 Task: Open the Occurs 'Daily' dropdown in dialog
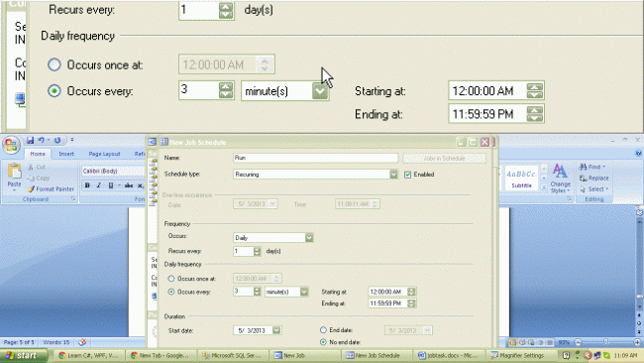309,238
